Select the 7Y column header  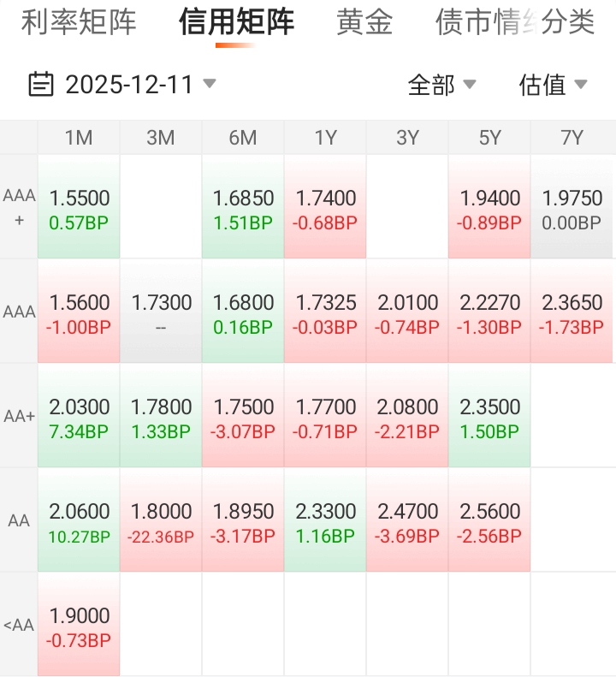[x=572, y=138]
